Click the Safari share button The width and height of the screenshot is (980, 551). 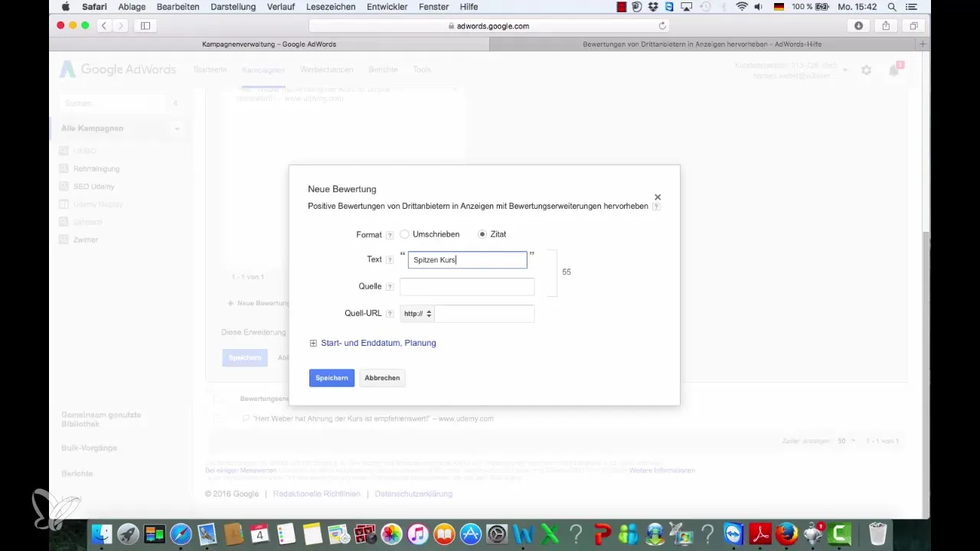886,25
